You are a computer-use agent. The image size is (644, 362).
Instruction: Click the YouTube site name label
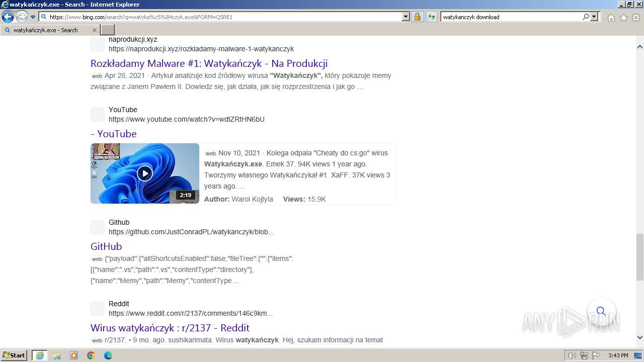123,110
